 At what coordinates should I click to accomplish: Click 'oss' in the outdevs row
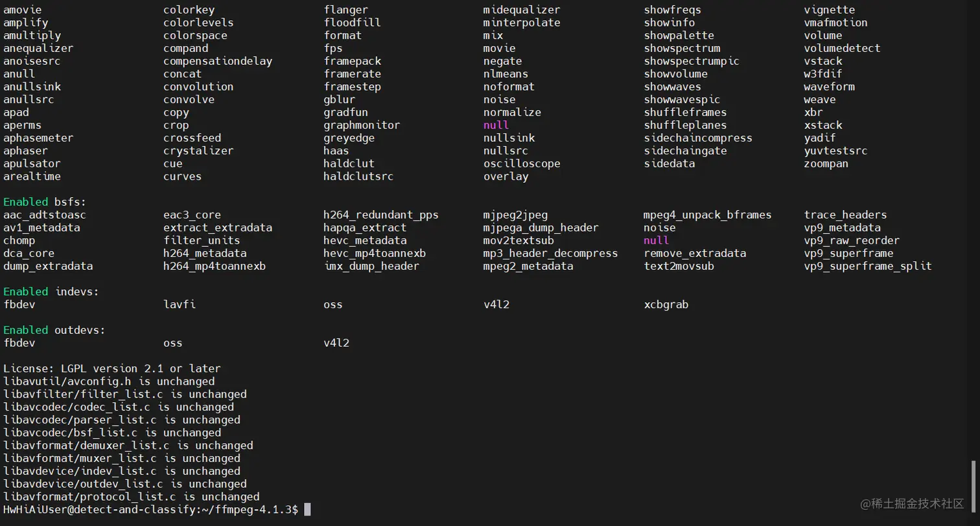point(173,343)
